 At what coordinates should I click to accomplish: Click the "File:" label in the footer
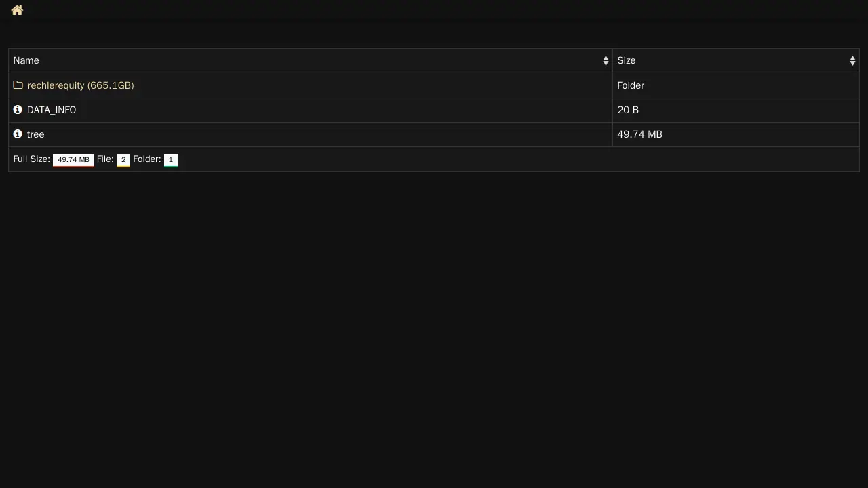pyautogui.click(x=105, y=159)
